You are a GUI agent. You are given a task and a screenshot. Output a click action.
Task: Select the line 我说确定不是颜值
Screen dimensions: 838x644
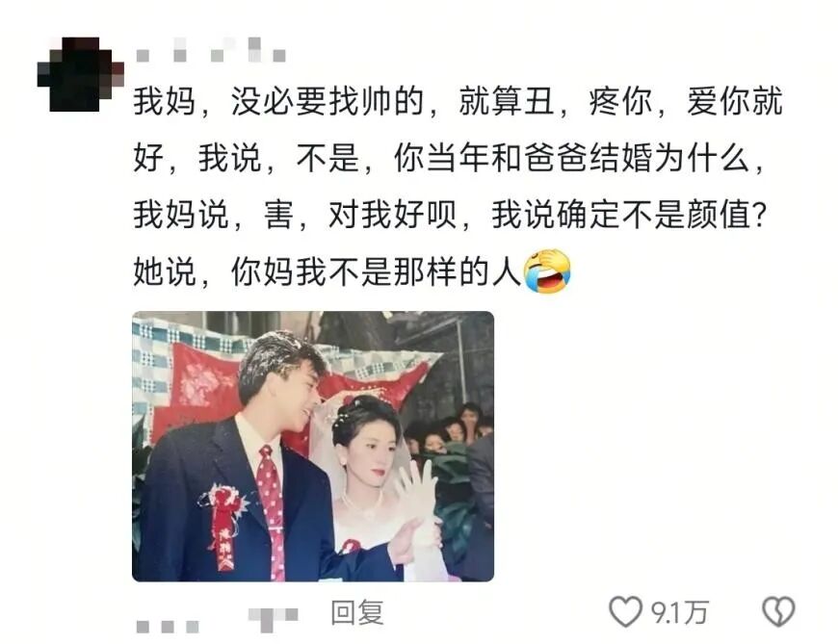tap(628, 215)
